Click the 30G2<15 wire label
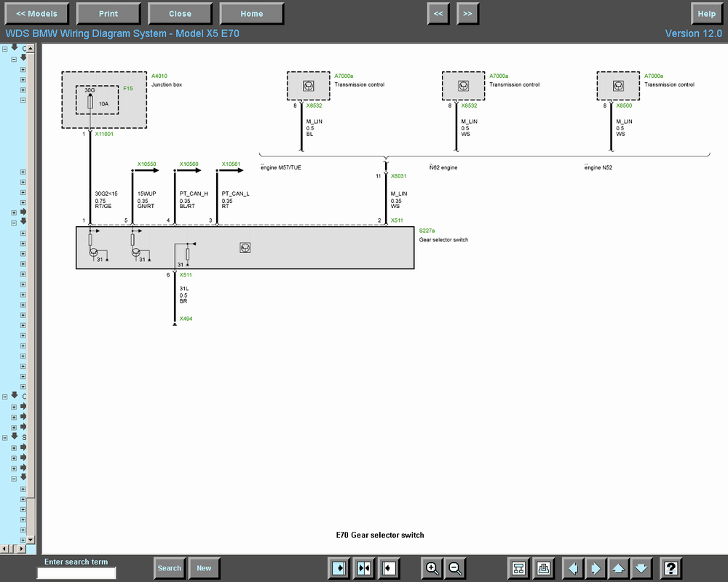 coord(106,194)
